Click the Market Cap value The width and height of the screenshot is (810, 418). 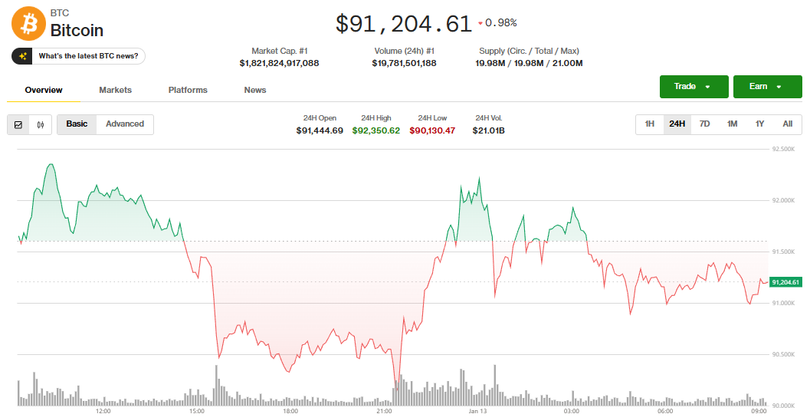pos(279,63)
